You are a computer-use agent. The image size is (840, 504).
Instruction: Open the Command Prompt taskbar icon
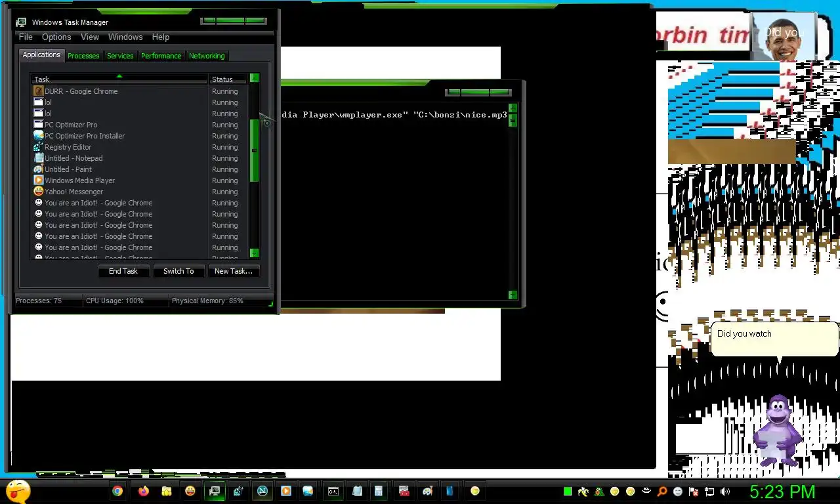coord(333,491)
